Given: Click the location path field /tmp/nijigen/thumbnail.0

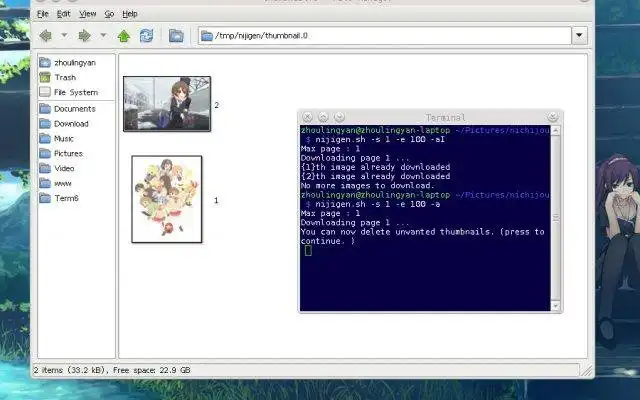Looking at the screenshot, I should point(384,36).
